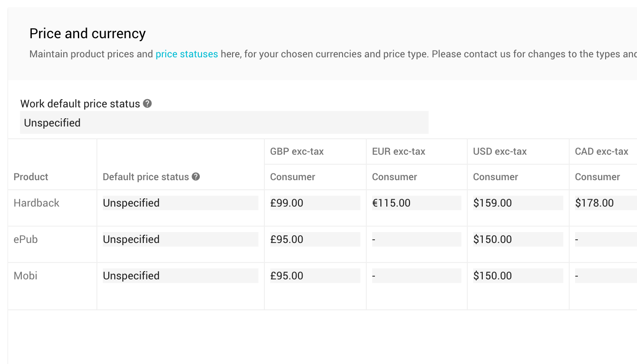Edit Hardback EUR price €115.00
The height and width of the screenshot is (364, 637).
[x=416, y=203]
